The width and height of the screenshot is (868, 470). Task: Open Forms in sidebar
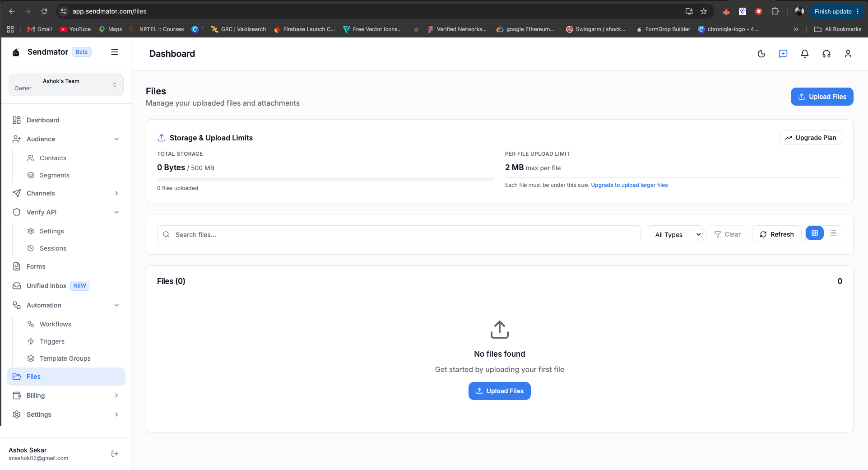pyautogui.click(x=66, y=266)
